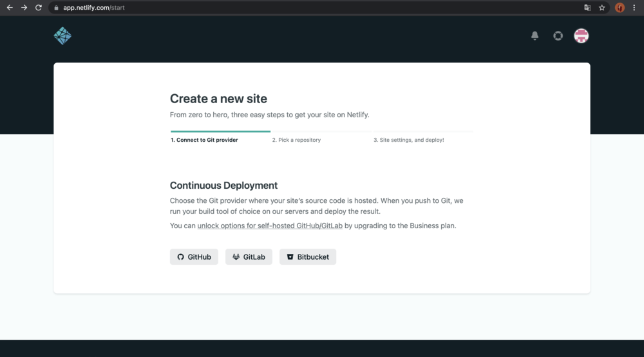
Task: Choose GitLab as Git provider
Action: click(x=249, y=257)
